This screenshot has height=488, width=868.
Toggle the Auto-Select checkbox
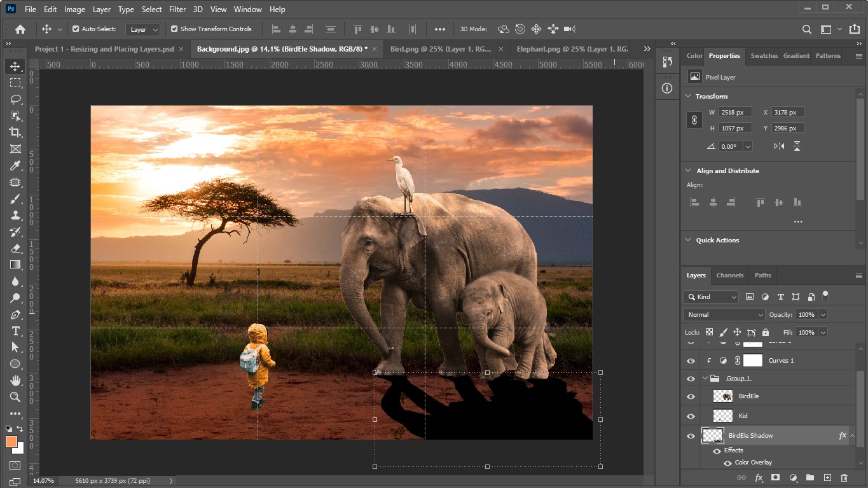76,29
